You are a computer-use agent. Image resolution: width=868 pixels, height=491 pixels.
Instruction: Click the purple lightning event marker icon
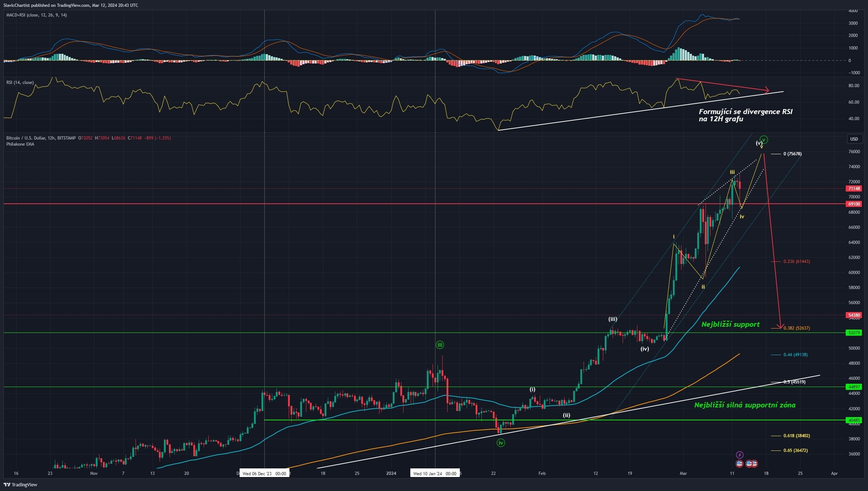(x=739, y=455)
